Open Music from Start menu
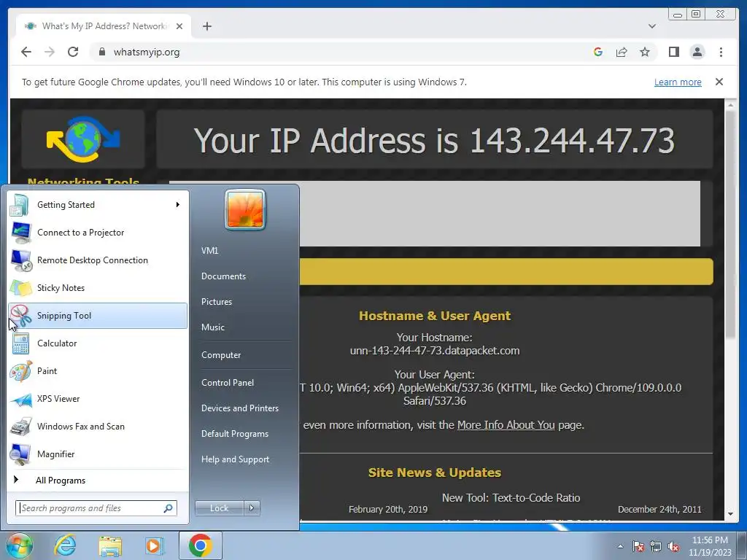The height and width of the screenshot is (560, 747). [212, 327]
